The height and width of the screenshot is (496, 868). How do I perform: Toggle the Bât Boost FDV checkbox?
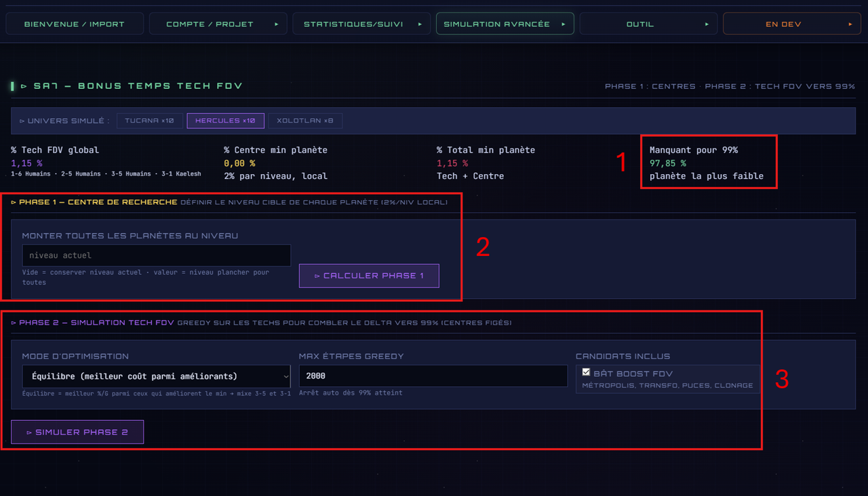point(587,373)
